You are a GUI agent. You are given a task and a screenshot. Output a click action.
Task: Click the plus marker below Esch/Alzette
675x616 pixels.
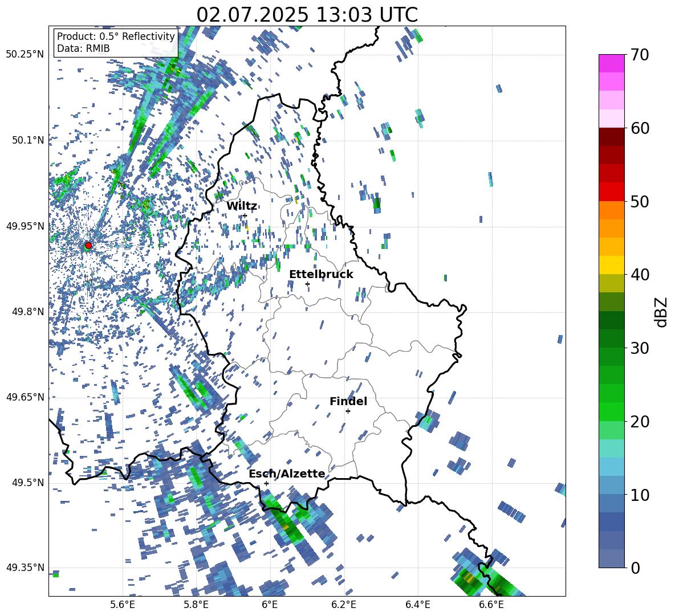pyautogui.click(x=266, y=483)
